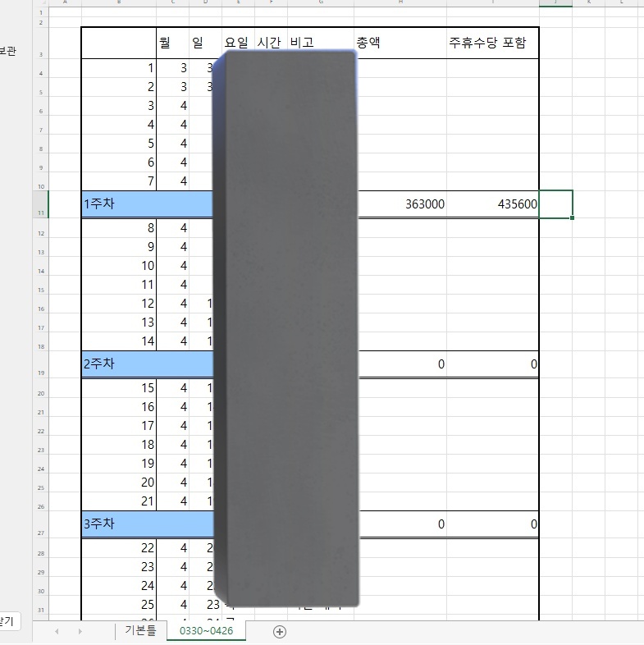This screenshot has width=644, height=645.
Task: Click the previous sheet navigation arrow
Action: pyautogui.click(x=57, y=631)
